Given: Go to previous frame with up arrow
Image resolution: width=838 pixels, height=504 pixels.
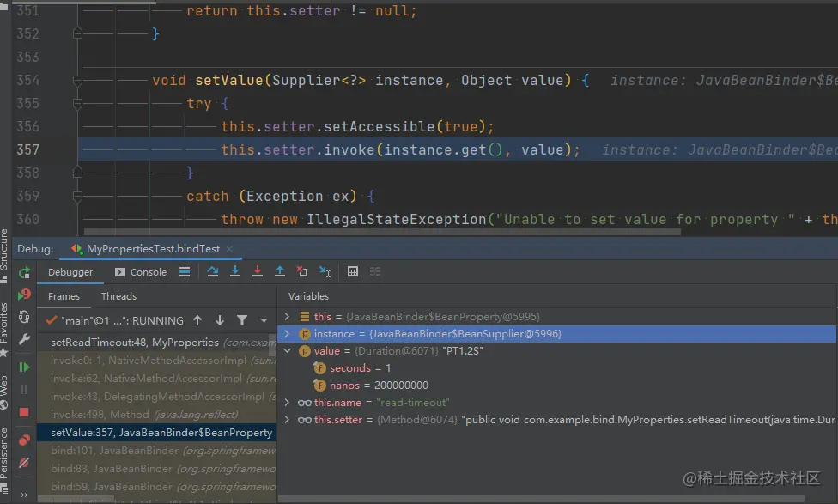Looking at the screenshot, I should (197, 320).
